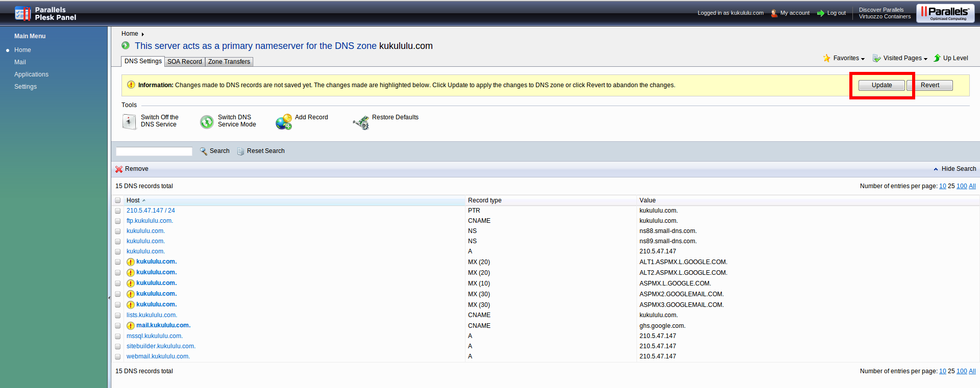Screen dimensions: 980x388
Task: Toggle the select-all checkbox in Host header
Action: point(118,200)
